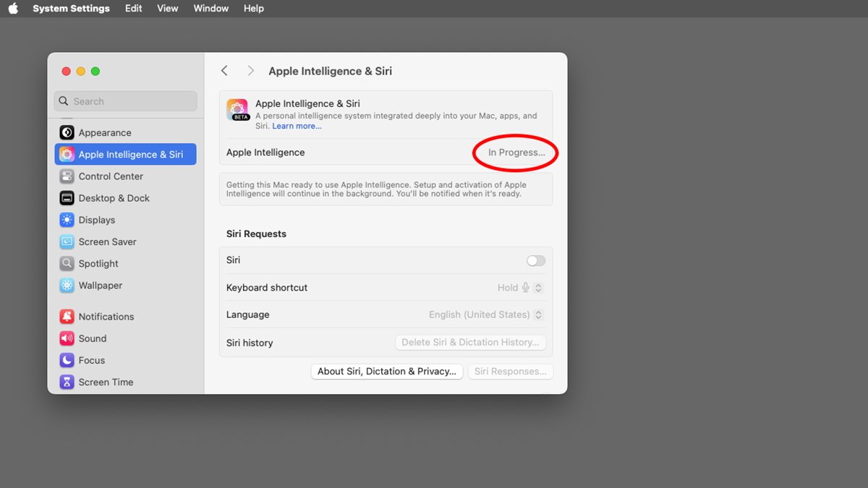
Task: Click the Search field in sidebar
Action: [125, 101]
